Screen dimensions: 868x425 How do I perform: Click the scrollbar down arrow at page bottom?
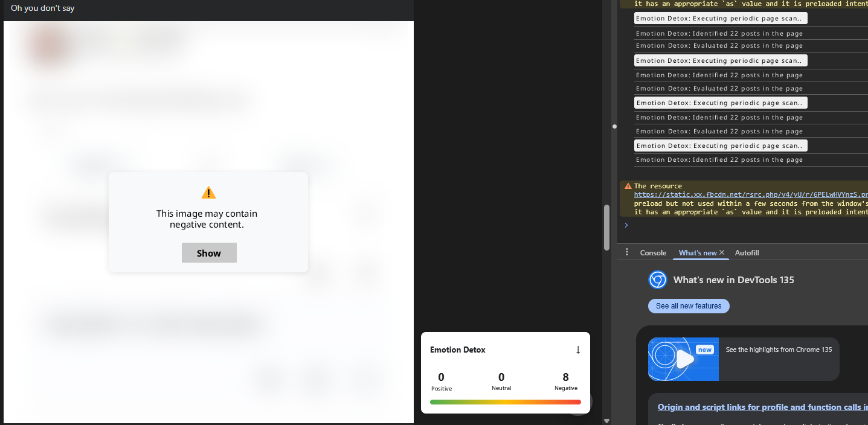pos(607,421)
